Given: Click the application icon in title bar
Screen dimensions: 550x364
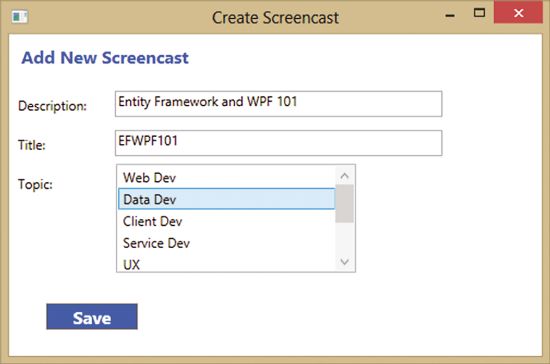Looking at the screenshot, I should click(20, 16).
